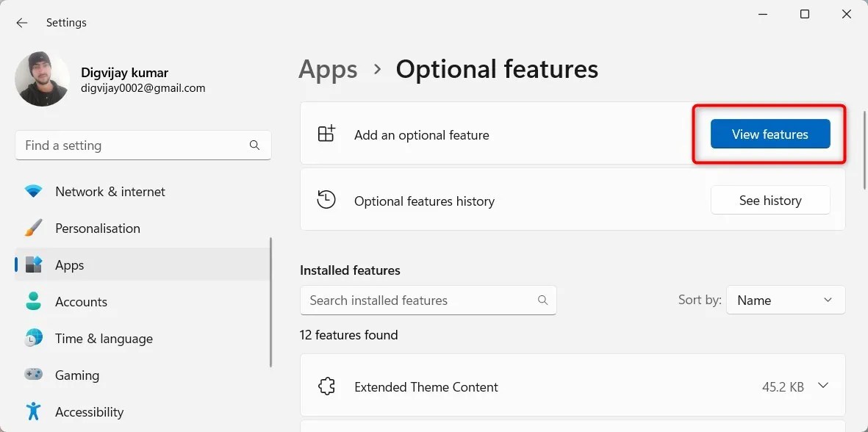The width and height of the screenshot is (868, 432).
Task: Click the user profile picture
Action: click(x=42, y=79)
